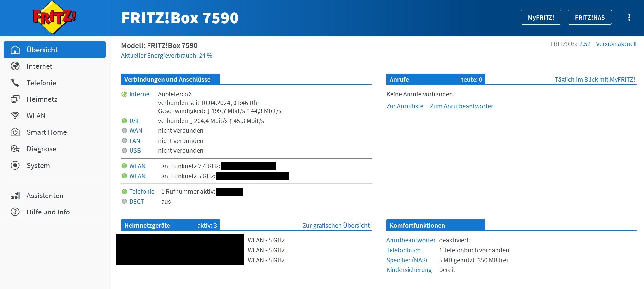Click the green WLAN 5 GHz status indicator
Screen dimensions: 644x289
pos(124,176)
